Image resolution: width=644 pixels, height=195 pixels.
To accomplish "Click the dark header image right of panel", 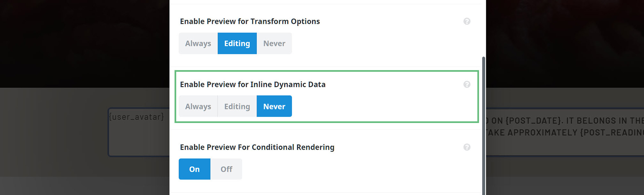I will click(x=565, y=44).
